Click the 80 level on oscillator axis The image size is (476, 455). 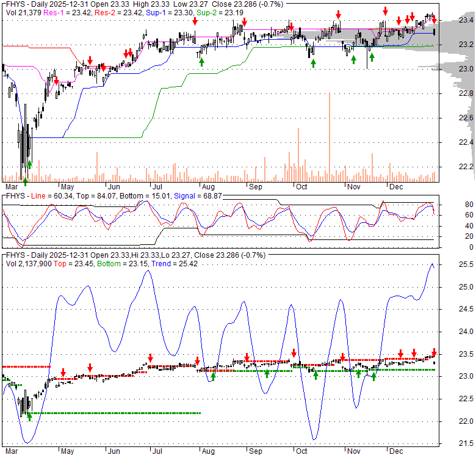(469, 205)
